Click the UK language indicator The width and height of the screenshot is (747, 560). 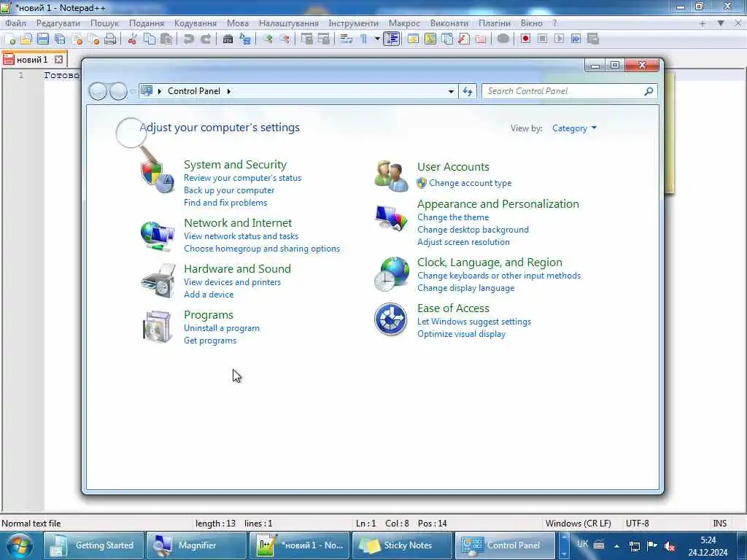[x=583, y=544]
